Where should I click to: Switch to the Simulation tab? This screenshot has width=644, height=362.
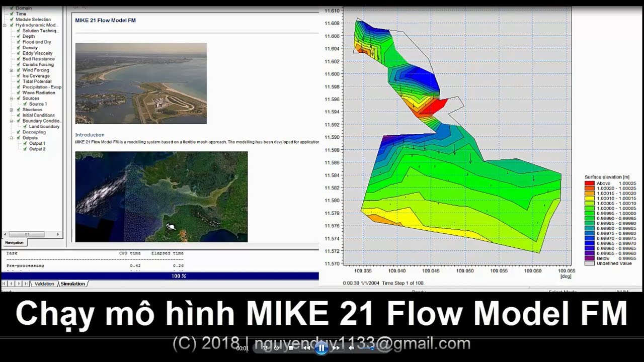point(73,284)
